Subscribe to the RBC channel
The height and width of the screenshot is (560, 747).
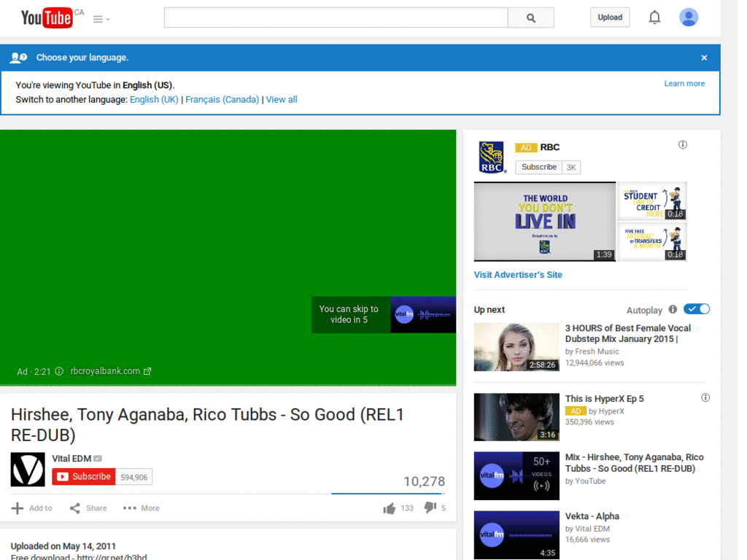(x=539, y=167)
